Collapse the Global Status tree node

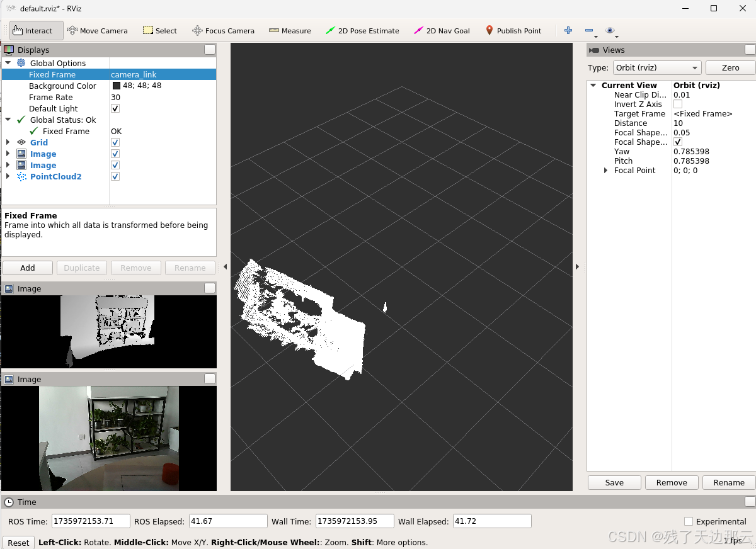click(8, 120)
